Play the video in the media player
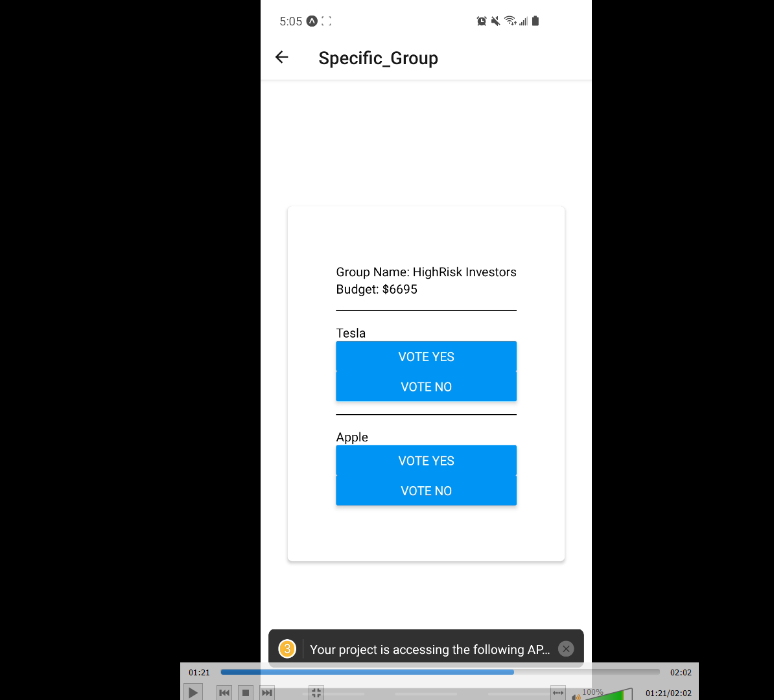774x700 pixels. pyautogui.click(x=193, y=692)
